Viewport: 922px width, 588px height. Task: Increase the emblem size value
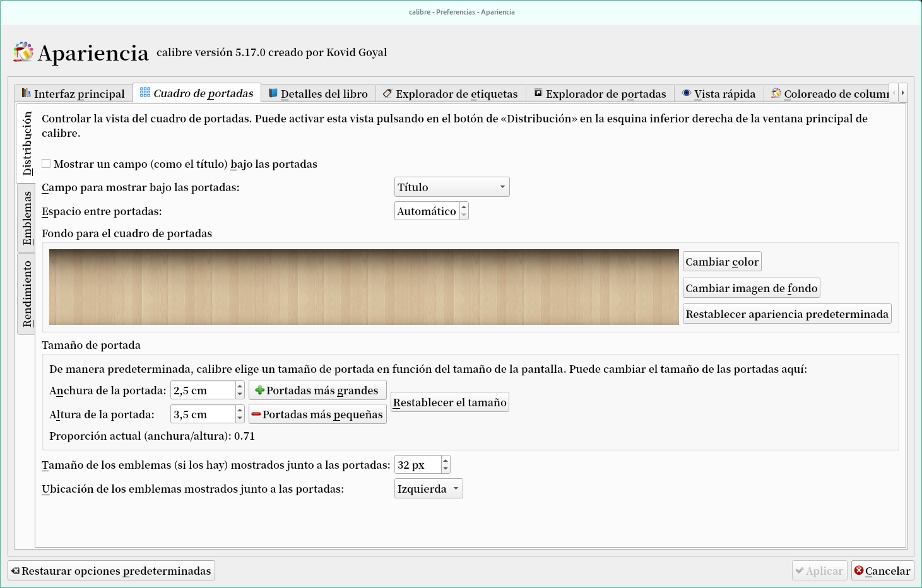[446, 461]
